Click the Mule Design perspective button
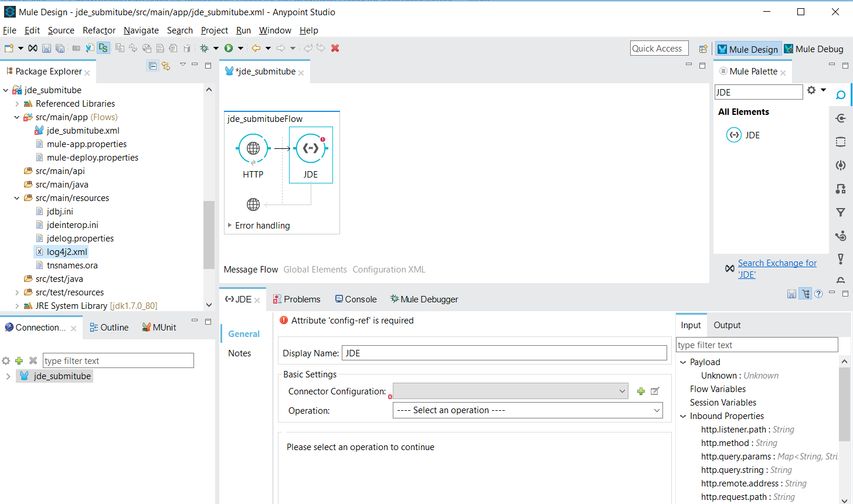 coord(748,49)
